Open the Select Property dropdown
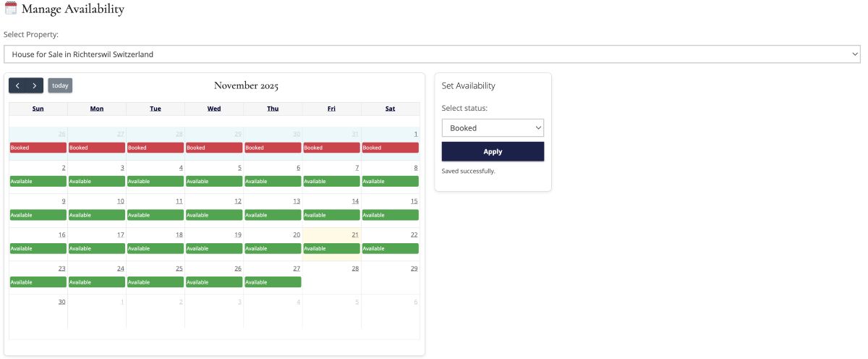Screen dimensions: 868x359 432,54
